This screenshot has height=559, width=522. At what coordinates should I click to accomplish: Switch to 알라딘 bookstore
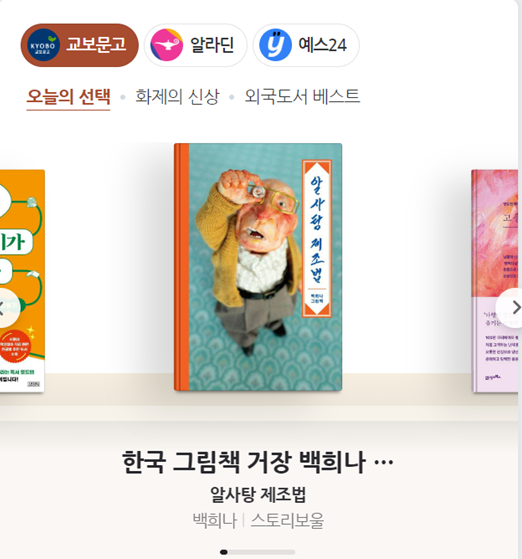point(195,45)
